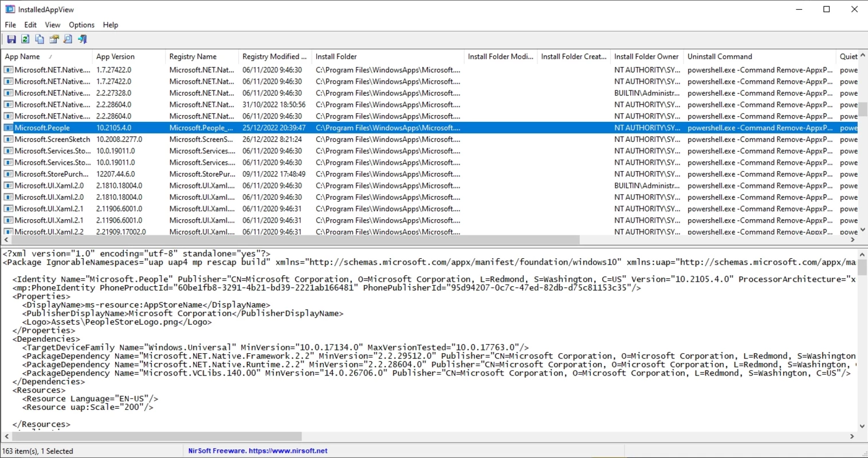
Task: Click the XML Resource Language="EN-US" line
Action: (90, 398)
